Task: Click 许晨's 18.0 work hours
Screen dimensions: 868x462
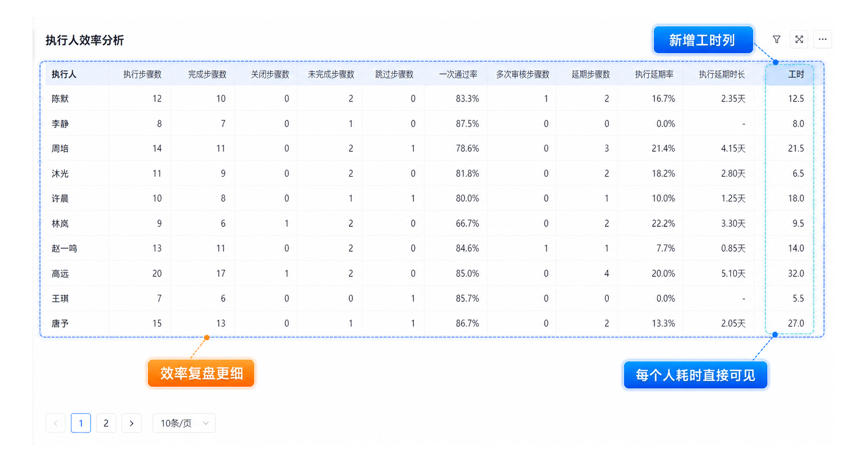Action: (796, 199)
